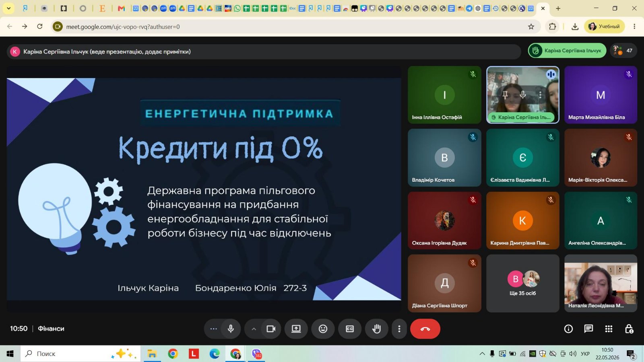This screenshot has width=644, height=362.
Task: Open File Explorer from the taskbar
Action: [152, 354]
